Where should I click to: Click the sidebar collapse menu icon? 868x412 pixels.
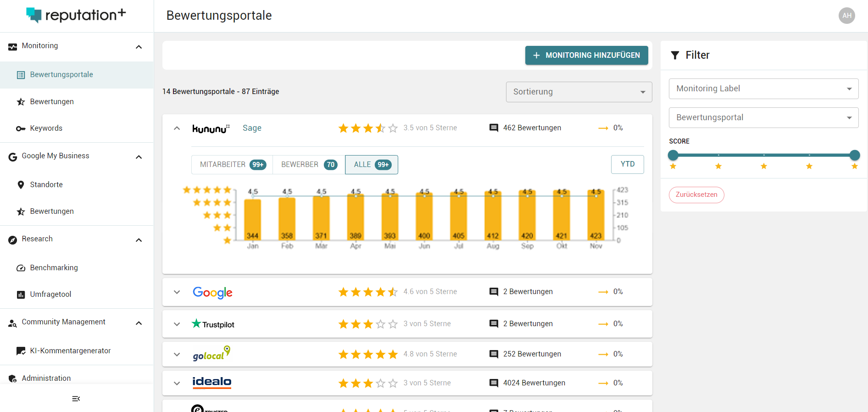pos(76,399)
